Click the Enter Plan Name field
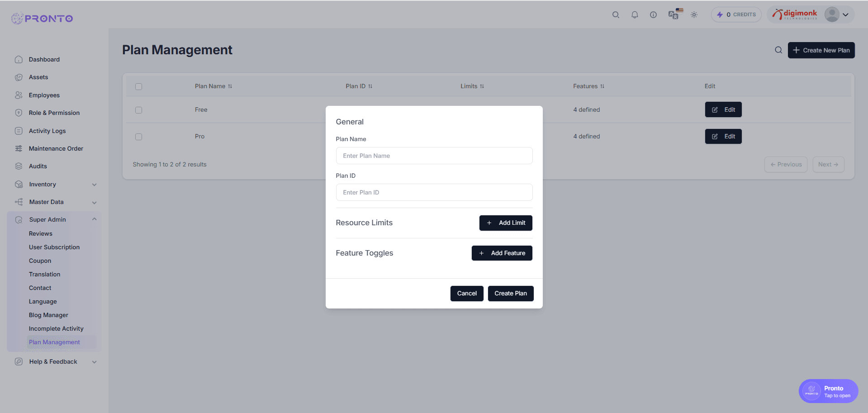 (434, 155)
